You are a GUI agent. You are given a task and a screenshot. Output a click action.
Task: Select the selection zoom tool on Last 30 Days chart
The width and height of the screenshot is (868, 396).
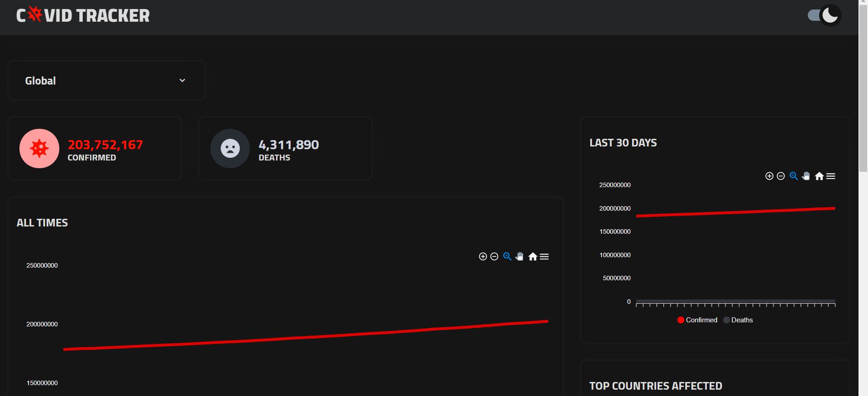click(x=794, y=176)
